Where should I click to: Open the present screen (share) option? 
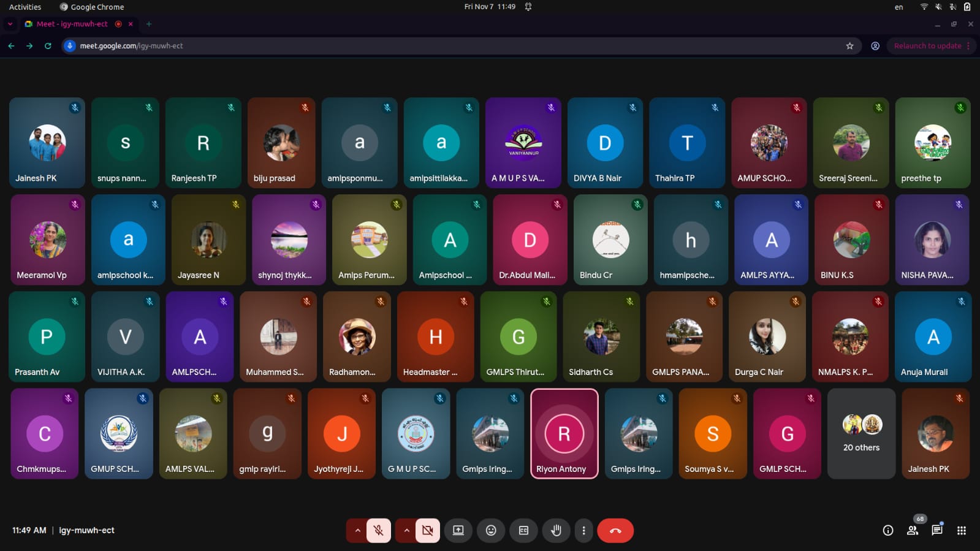coord(458,531)
